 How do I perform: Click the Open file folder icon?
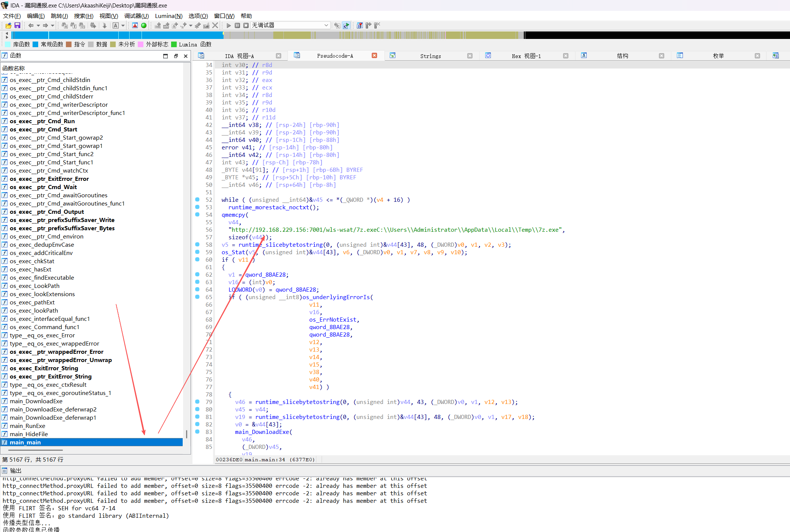point(8,25)
